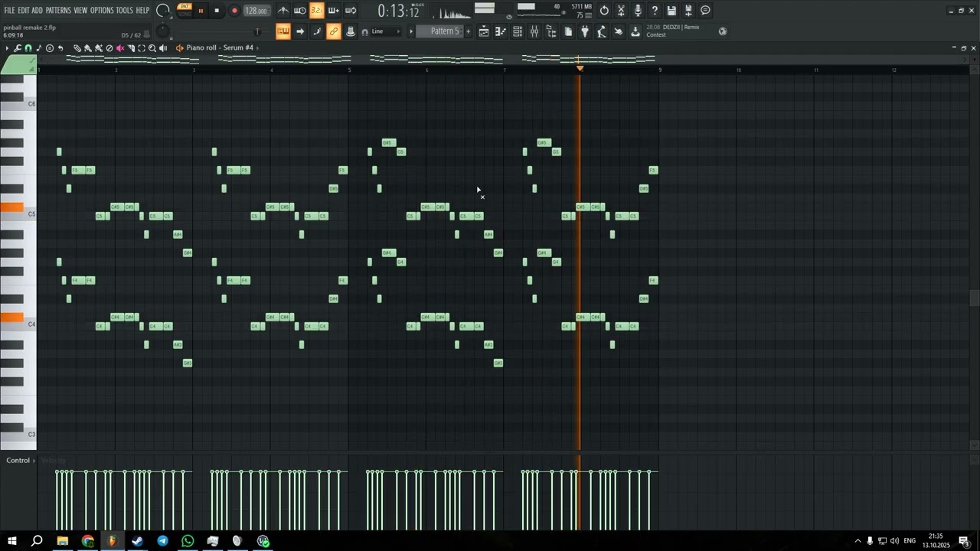Viewport: 980px width, 551px height.
Task: Pause playback with the pause button
Action: coord(201,11)
